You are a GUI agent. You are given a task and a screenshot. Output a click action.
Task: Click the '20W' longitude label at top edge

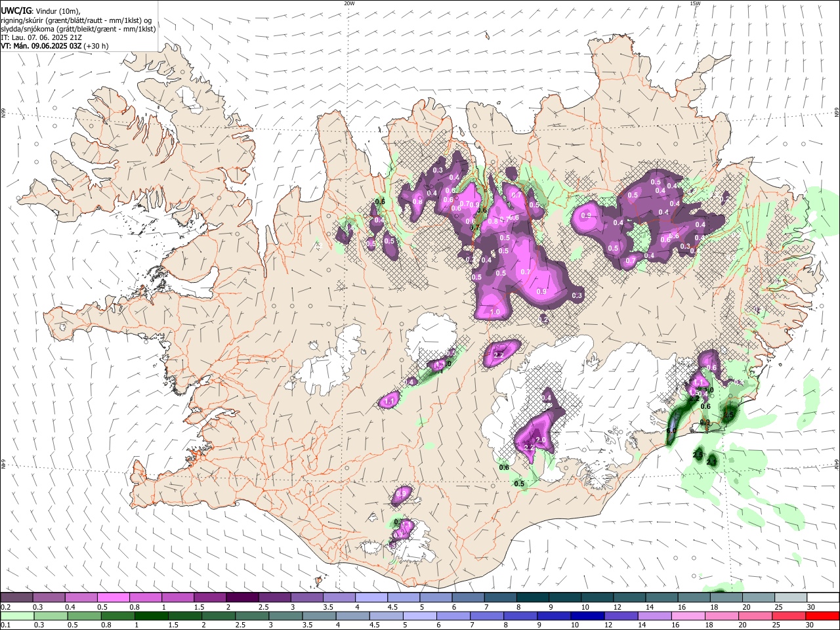[x=349, y=3]
